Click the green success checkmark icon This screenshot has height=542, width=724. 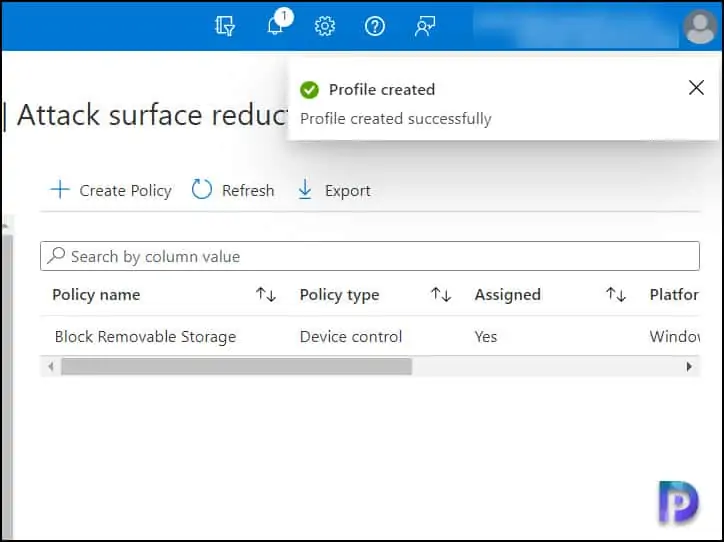309,90
